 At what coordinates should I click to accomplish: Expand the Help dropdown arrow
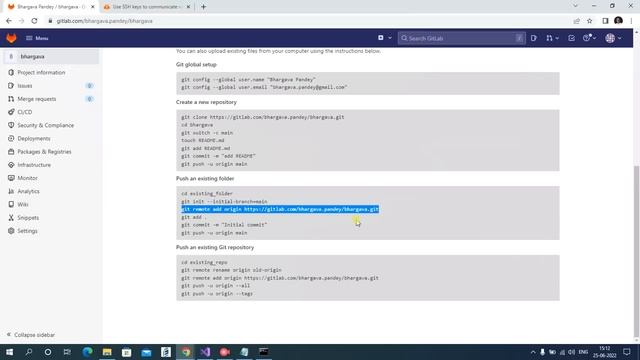point(594,38)
